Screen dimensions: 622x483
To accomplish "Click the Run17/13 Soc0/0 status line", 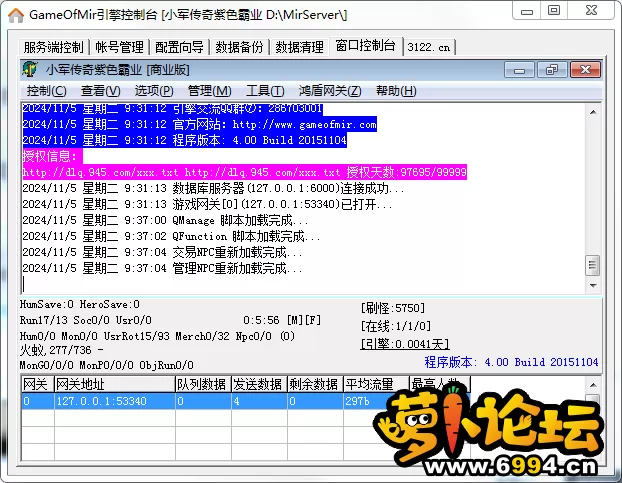I will pos(86,320).
